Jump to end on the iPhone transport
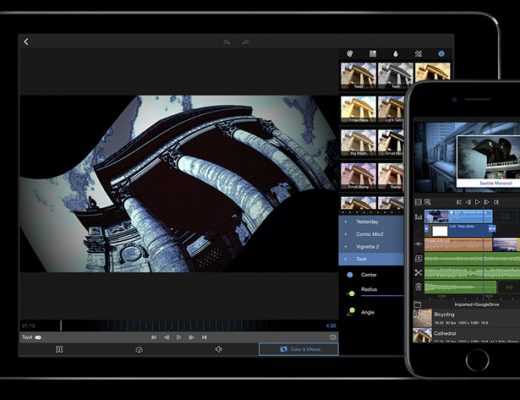520x400 pixels. [496, 202]
